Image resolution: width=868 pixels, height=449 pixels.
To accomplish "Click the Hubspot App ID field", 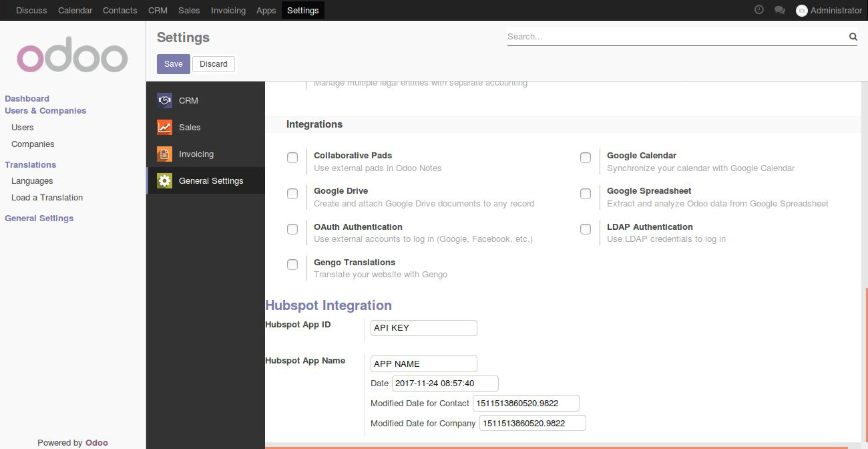I will (424, 327).
